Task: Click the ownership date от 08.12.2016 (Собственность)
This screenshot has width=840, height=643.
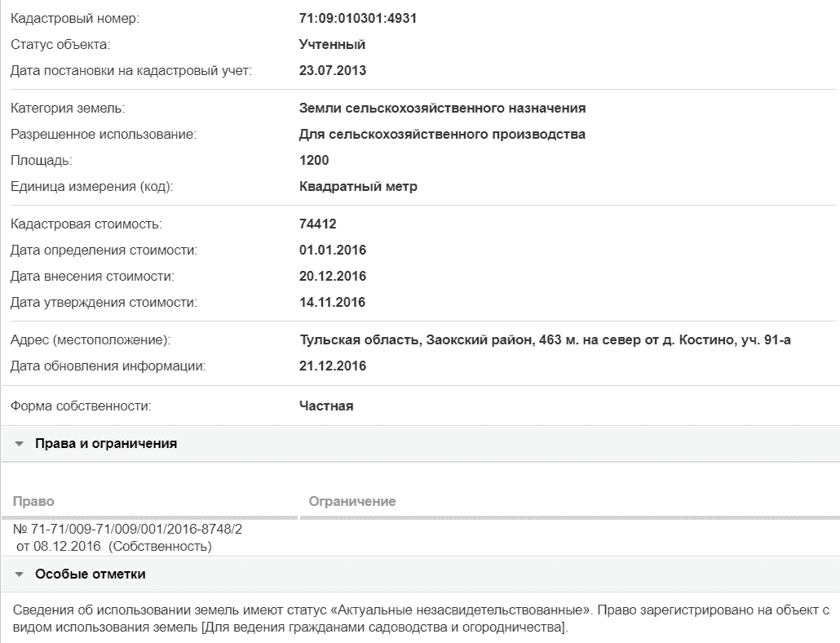Action: tap(114, 547)
